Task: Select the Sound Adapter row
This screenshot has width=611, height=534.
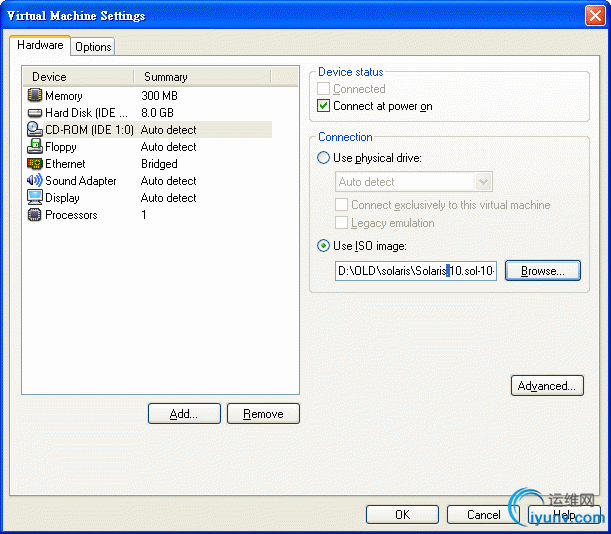Action: 148,180
